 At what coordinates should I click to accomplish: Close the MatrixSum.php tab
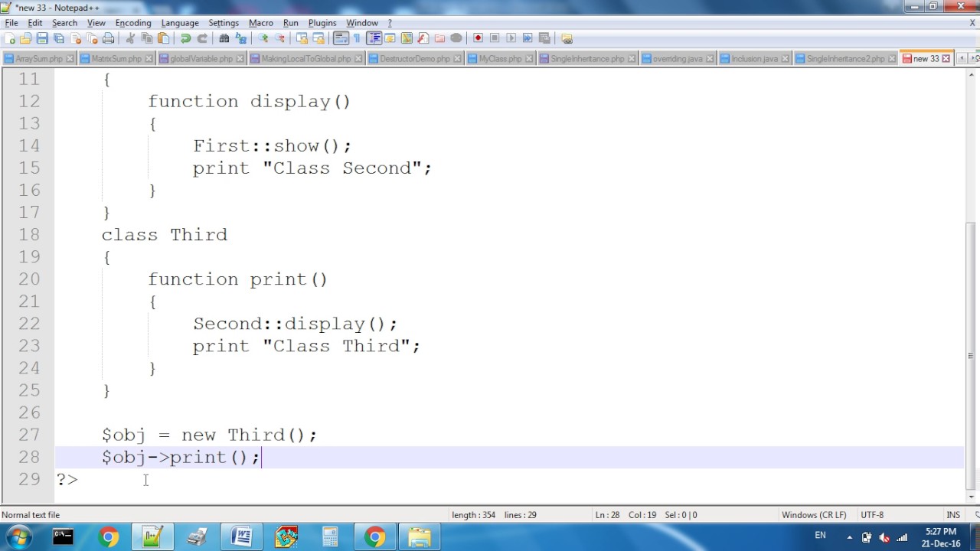[x=149, y=59]
